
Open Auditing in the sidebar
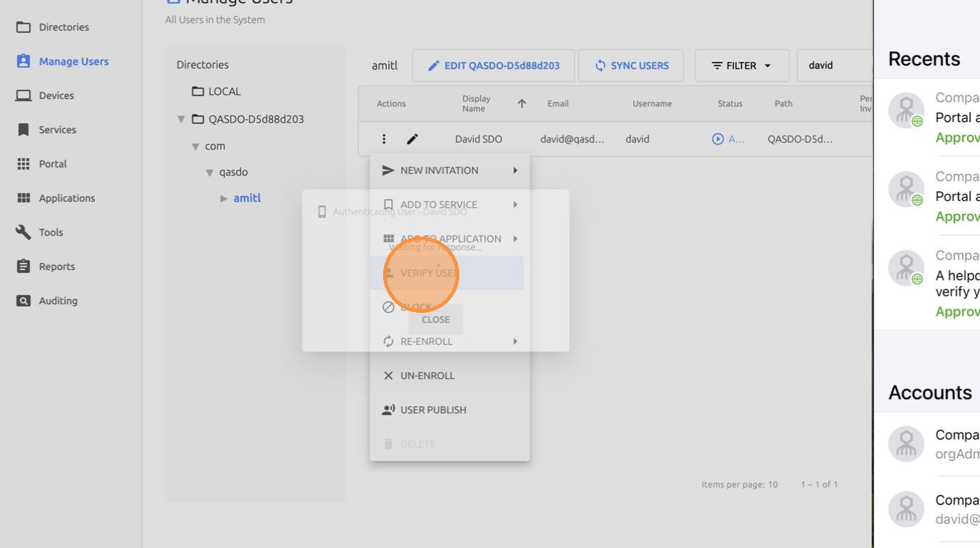(47, 301)
